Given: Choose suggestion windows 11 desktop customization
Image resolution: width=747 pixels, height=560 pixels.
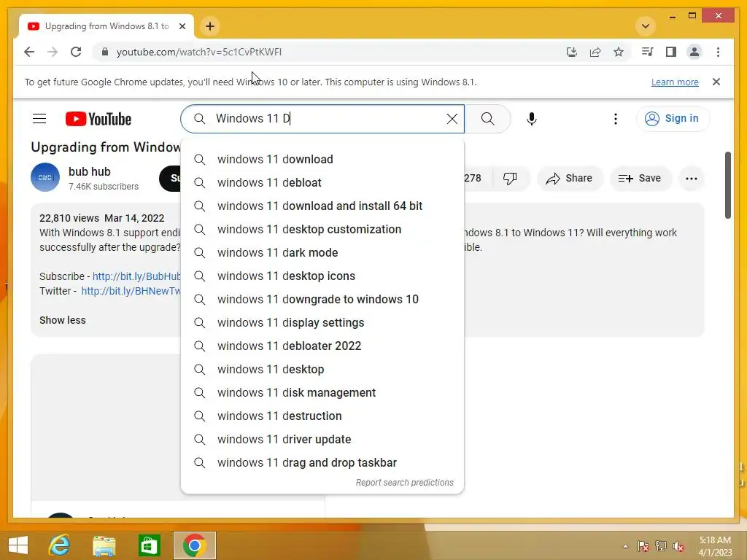Looking at the screenshot, I should click(x=322, y=229).
